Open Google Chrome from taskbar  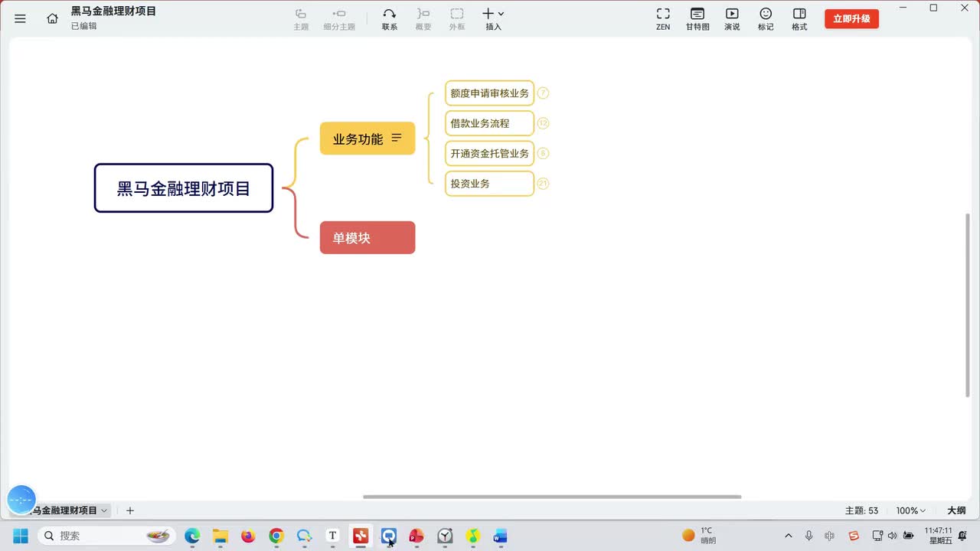(x=276, y=536)
